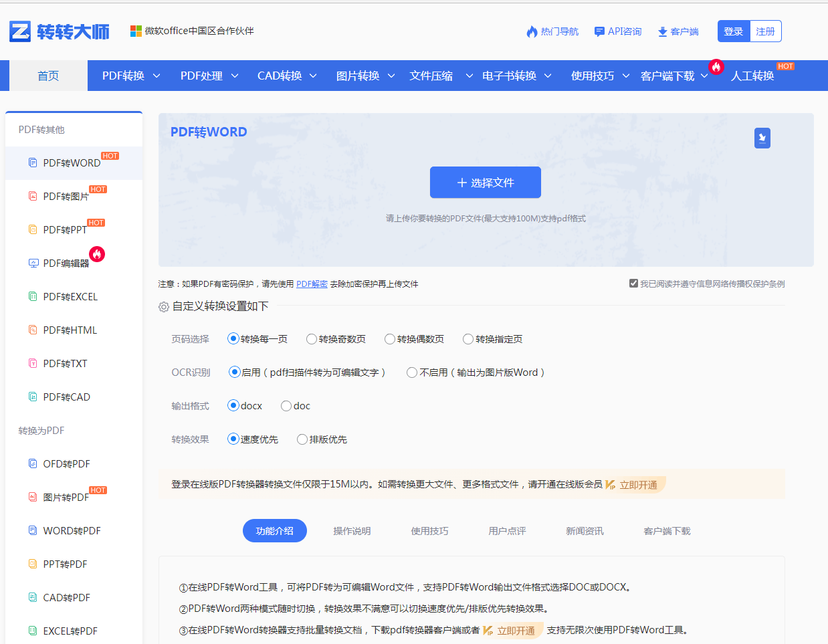Click the 微软office中国区合作伙伴 badge
Image resolution: width=828 pixels, height=644 pixels.
(x=192, y=31)
